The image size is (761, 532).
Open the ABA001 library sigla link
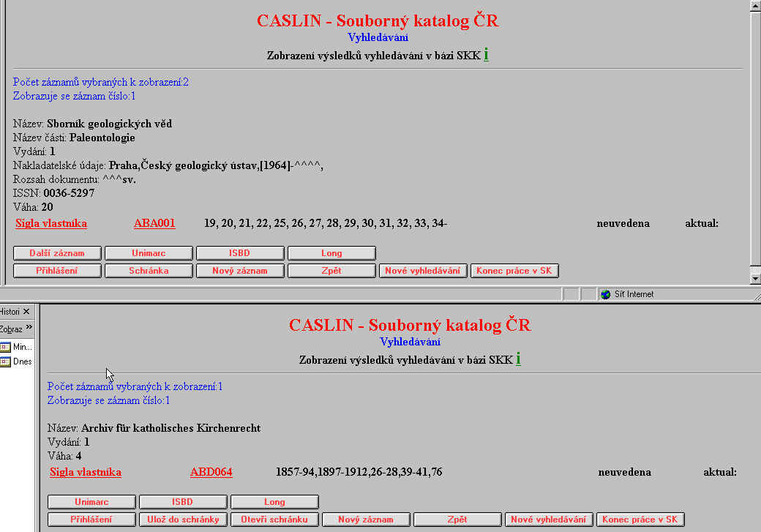click(154, 223)
